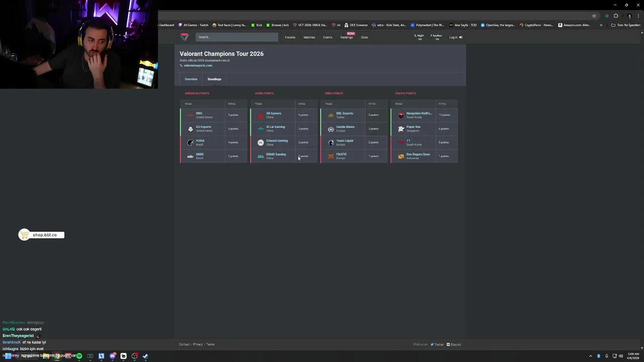Bookmark this page with the star icon
644x362 pixels.
point(594,16)
